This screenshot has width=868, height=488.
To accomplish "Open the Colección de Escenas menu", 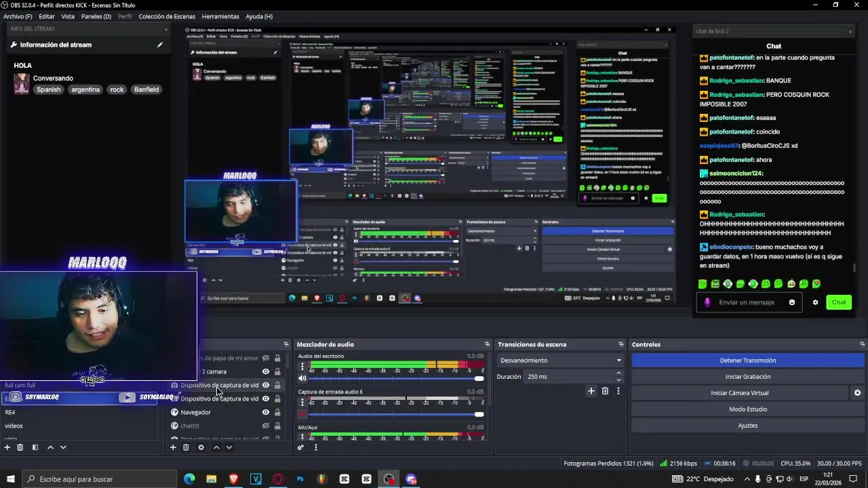I will coord(167,16).
